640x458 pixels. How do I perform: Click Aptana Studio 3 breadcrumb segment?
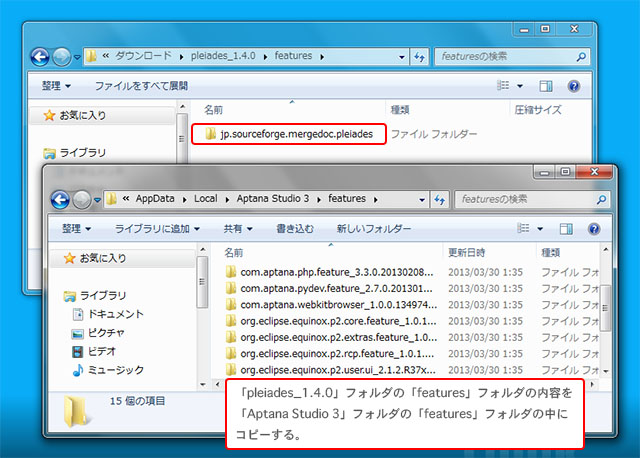click(x=273, y=199)
